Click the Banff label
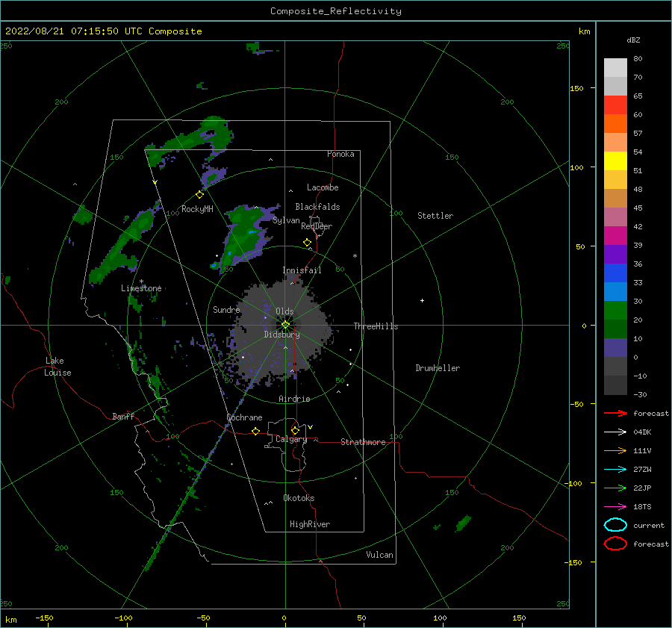 click(123, 416)
